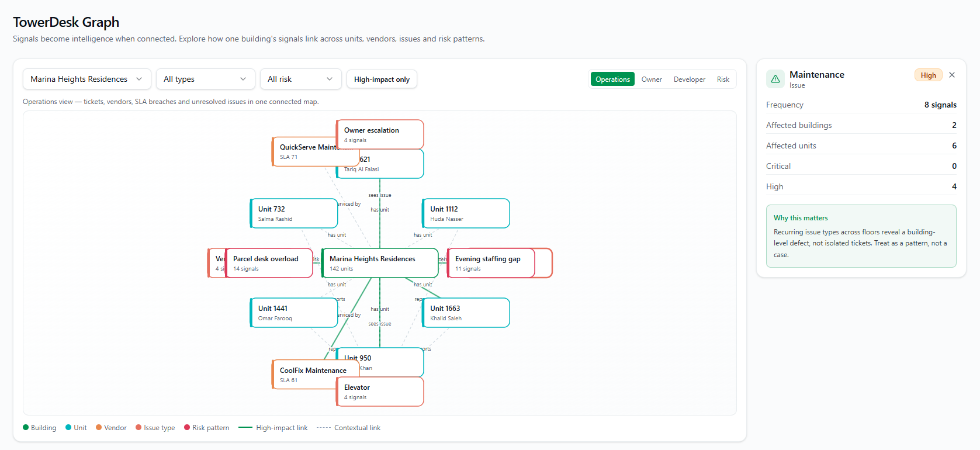Image resolution: width=980 pixels, height=450 pixels.
Task: Click the Critical count row
Action: (x=861, y=166)
